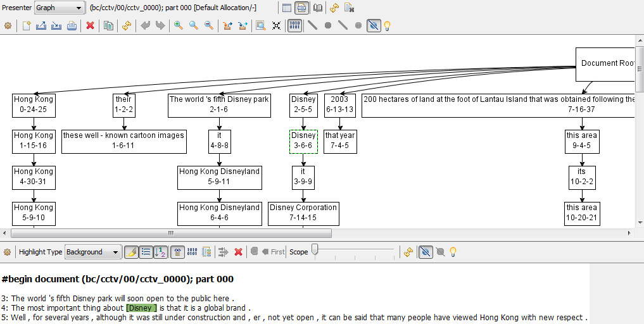
Task: Click the picture search magnifier icon
Action: (261, 26)
